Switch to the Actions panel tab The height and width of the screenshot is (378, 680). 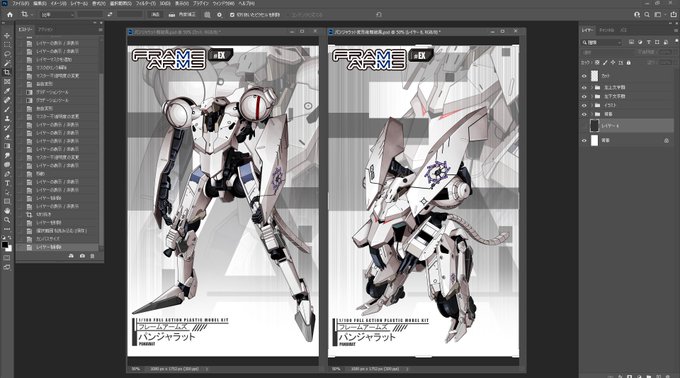pyautogui.click(x=45, y=29)
